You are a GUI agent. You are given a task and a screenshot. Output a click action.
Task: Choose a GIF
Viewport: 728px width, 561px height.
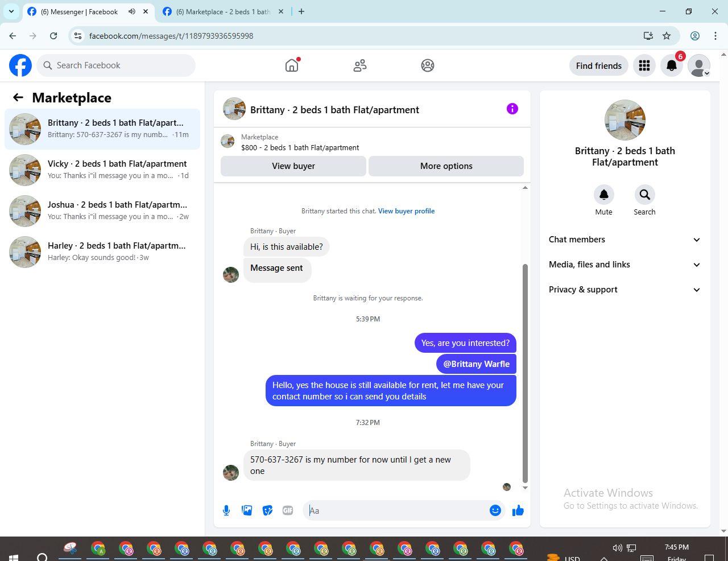[288, 510]
